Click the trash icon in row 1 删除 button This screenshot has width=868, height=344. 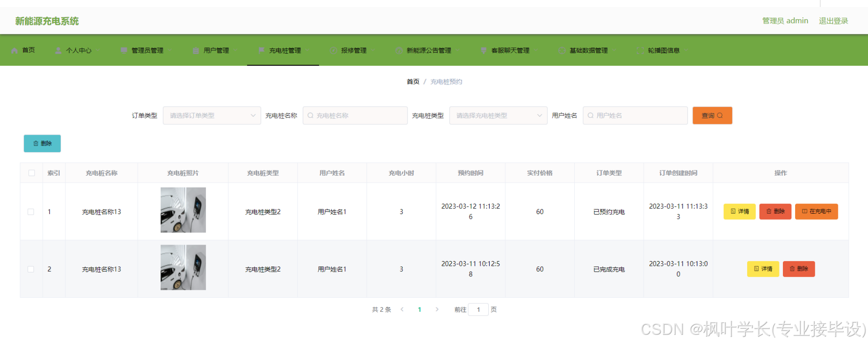tap(769, 211)
